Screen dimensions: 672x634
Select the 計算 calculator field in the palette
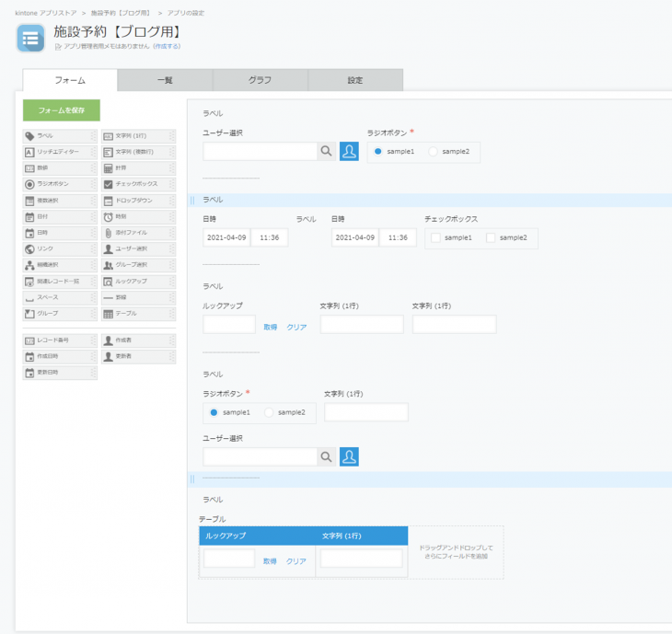[x=138, y=168]
